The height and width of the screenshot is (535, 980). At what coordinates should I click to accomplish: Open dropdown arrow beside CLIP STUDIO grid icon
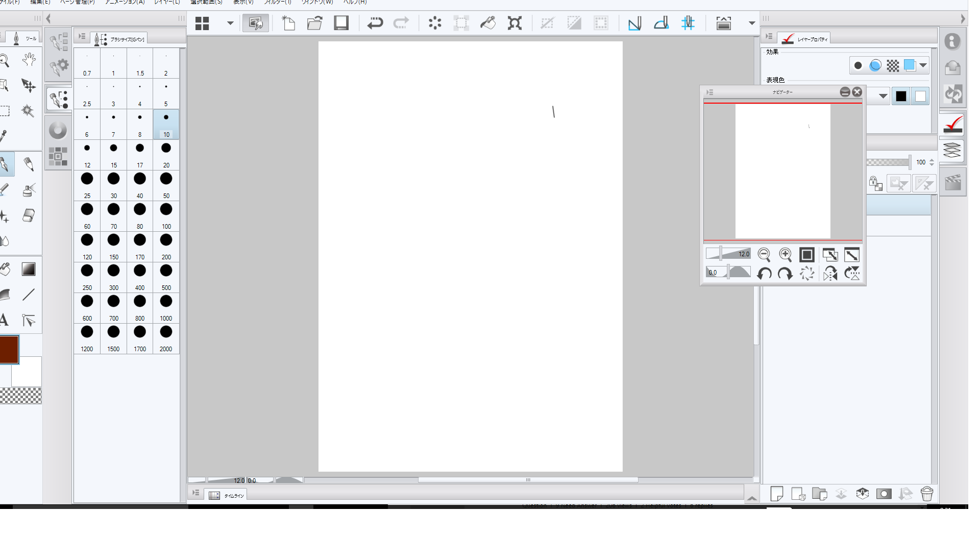click(230, 23)
